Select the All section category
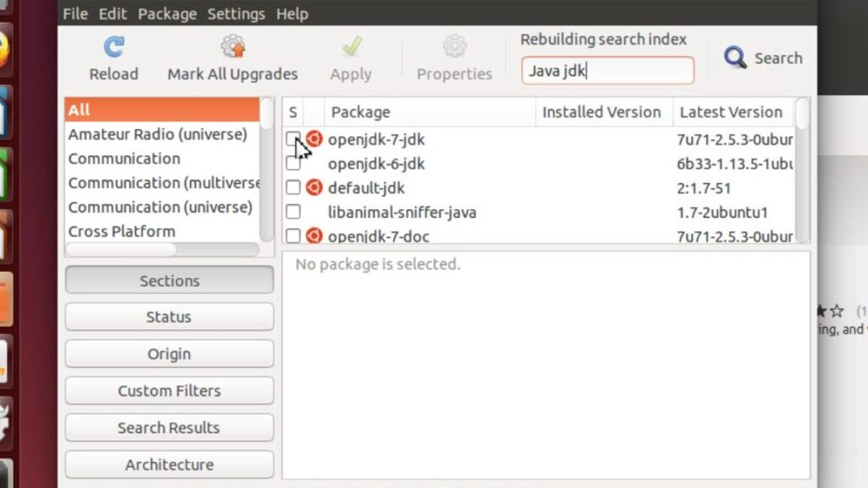This screenshot has height=488, width=868. coord(162,109)
